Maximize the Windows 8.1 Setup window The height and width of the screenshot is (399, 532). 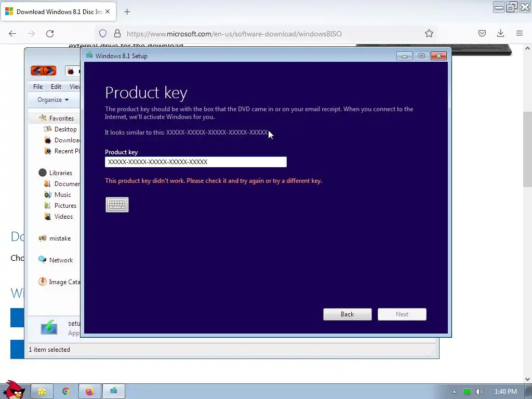421,56
